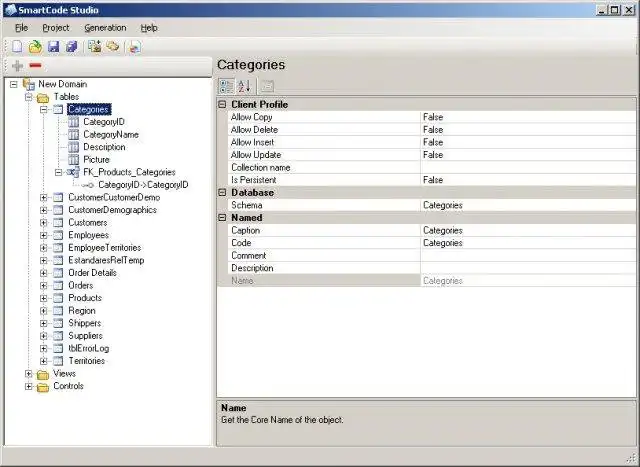This screenshot has width=640, height=467.
Task: Select the Allow Update property value
Action: [528, 155]
